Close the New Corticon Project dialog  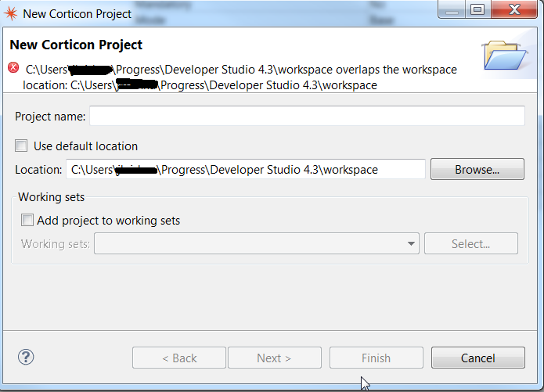coord(514,9)
